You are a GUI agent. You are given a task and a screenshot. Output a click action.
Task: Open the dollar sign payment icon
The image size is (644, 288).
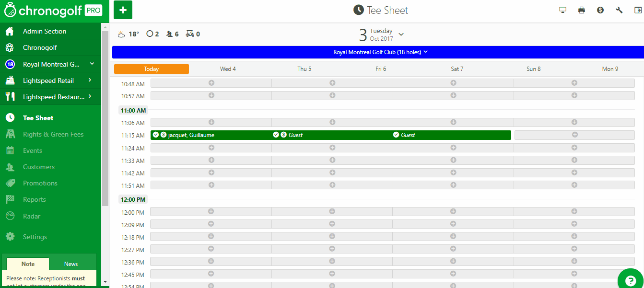(600, 10)
